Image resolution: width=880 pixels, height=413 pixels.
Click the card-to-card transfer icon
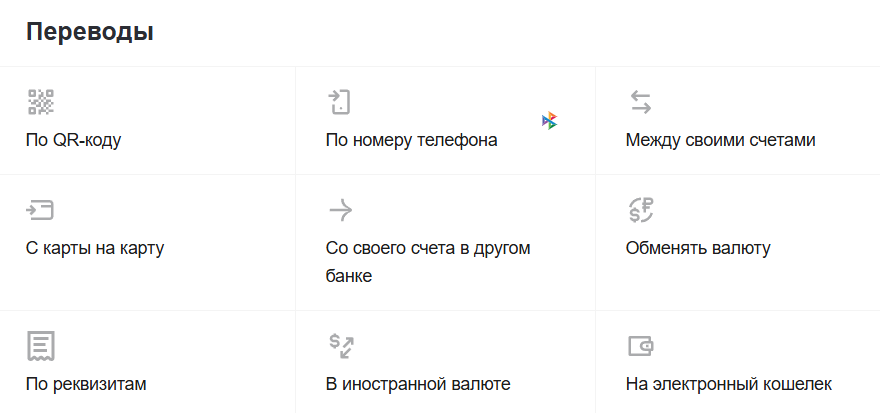pos(40,210)
